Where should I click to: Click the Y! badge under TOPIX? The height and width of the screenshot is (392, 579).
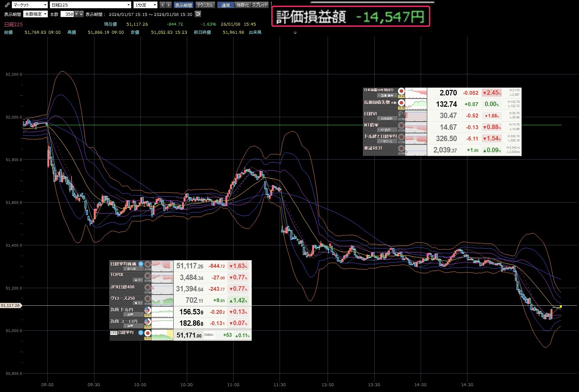click(138, 280)
